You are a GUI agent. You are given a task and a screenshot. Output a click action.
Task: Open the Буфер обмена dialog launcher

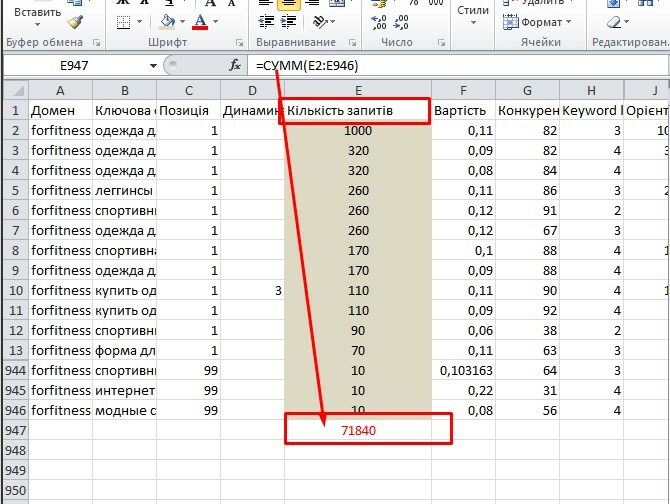point(97,42)
